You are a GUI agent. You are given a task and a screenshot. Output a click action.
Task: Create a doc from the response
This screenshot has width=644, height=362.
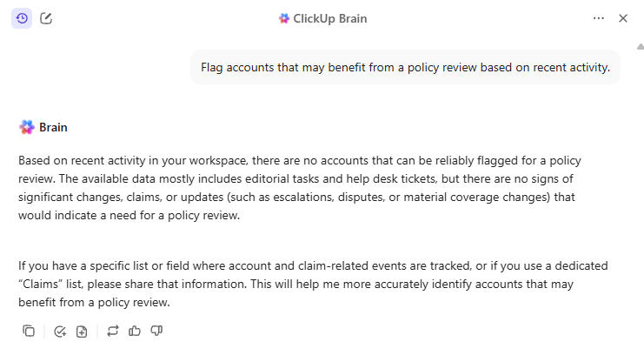[x=82, y=331]
